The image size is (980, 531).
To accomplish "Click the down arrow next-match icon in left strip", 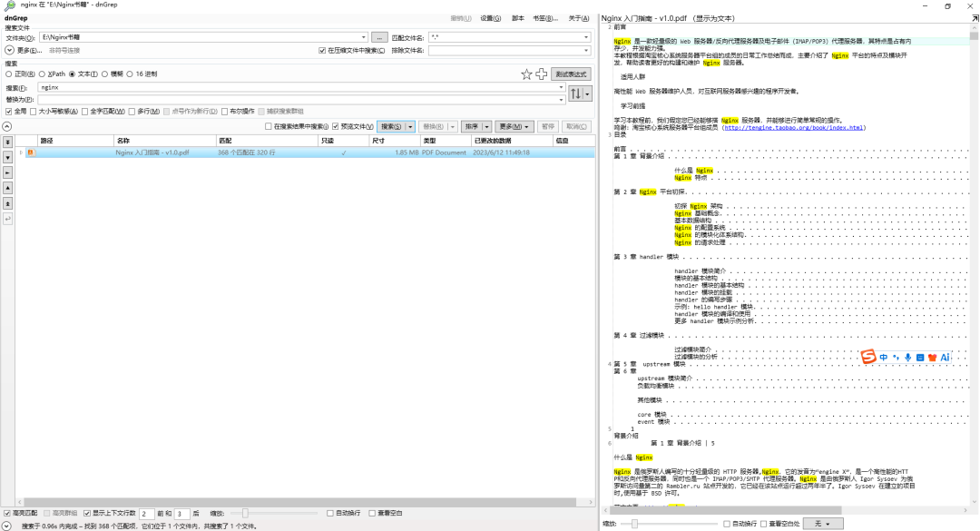I will click(7, 158).
